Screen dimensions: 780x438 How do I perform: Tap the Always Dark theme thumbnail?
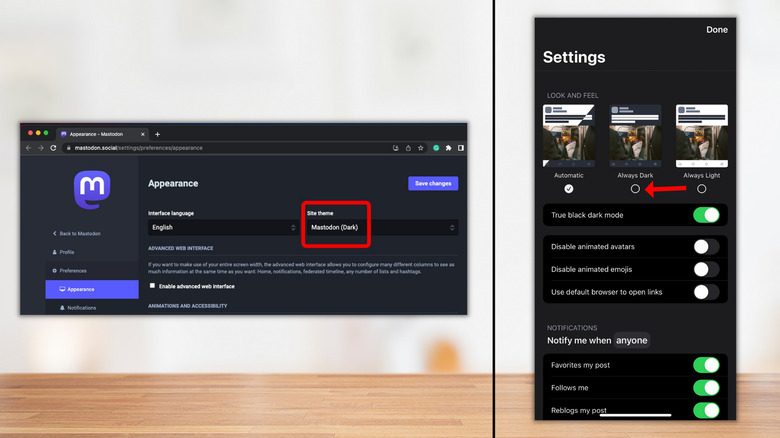tap(635, 136)
